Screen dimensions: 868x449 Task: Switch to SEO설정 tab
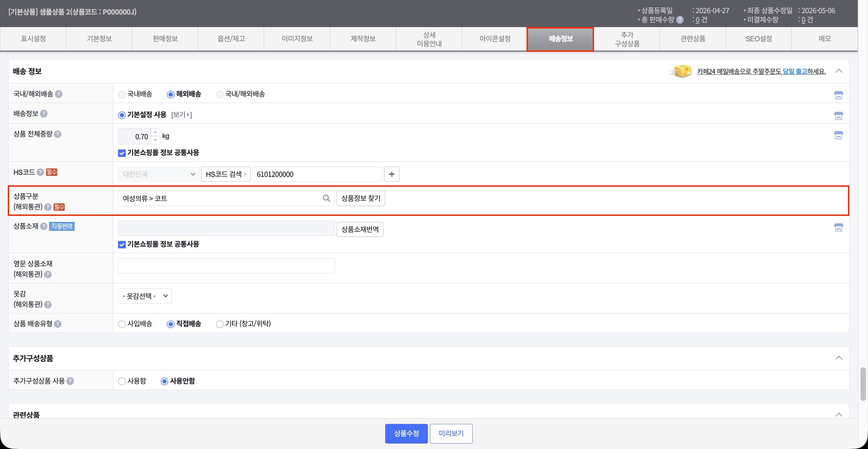click(759, 39)
